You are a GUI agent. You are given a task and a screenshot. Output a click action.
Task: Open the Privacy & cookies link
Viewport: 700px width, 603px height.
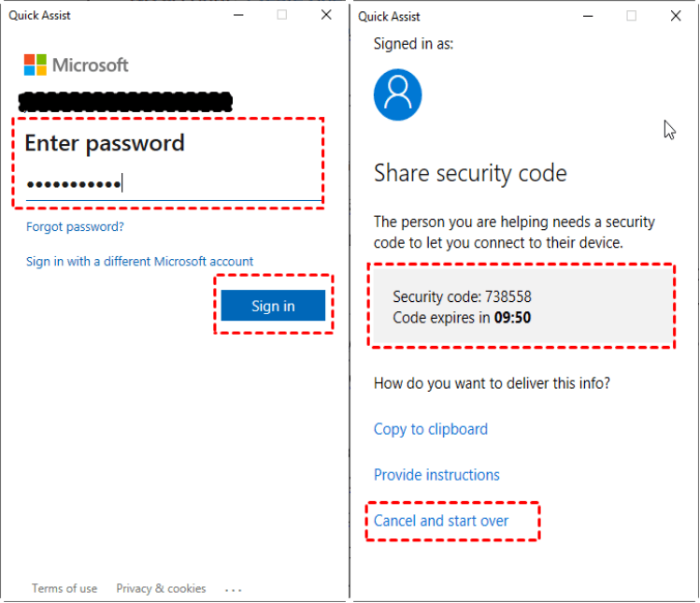pyautogui.click(x=161, y=589)
